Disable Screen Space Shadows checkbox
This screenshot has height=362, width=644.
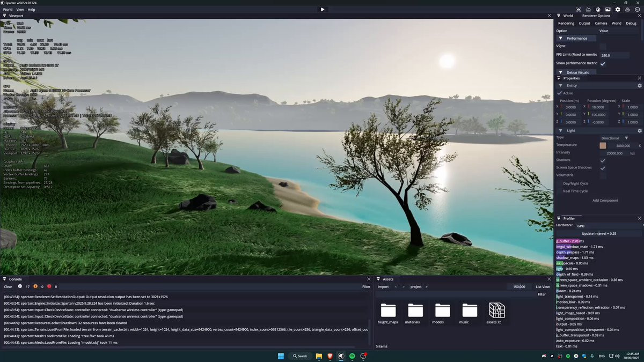[603, 168]
